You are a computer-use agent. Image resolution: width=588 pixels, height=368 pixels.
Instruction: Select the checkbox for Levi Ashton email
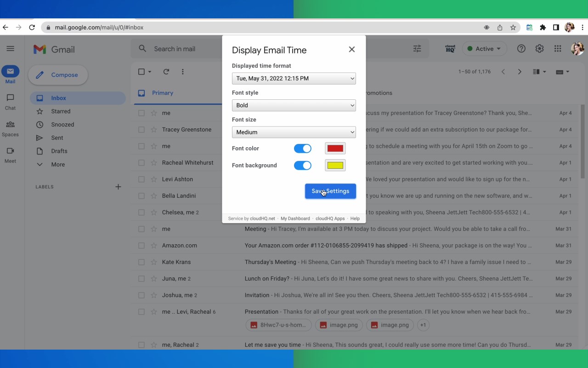click(141, 179)
